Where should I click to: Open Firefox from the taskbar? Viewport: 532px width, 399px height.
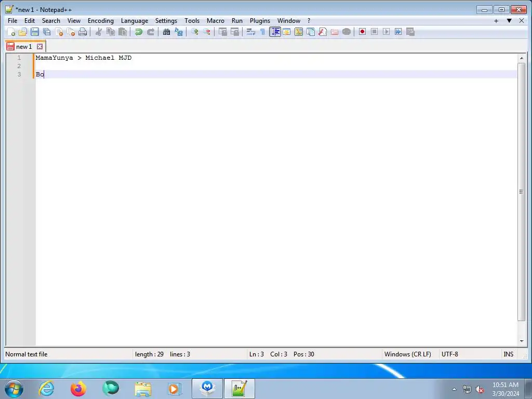click(x=78, y=389)
